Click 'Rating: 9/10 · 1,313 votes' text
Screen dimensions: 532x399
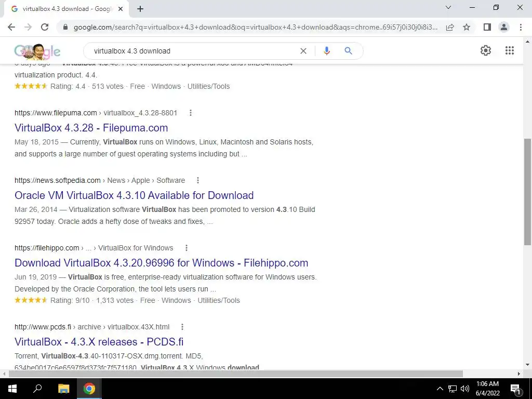pos(92,300)
